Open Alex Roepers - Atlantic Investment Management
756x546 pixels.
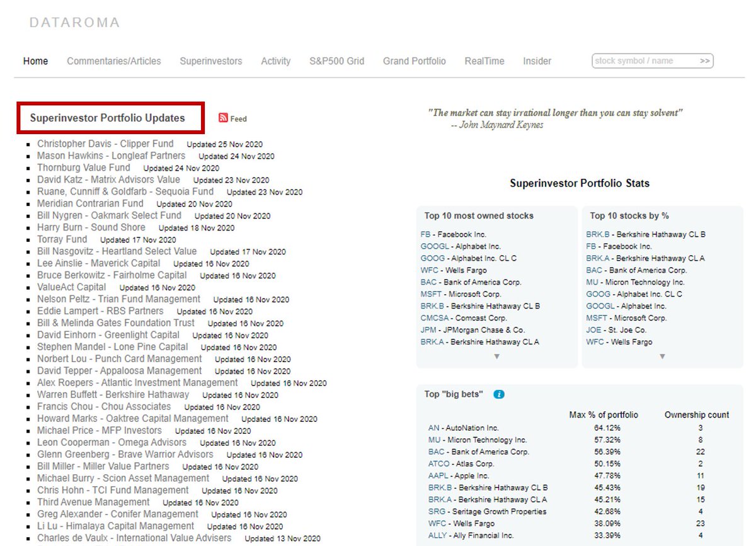(138, 383)
